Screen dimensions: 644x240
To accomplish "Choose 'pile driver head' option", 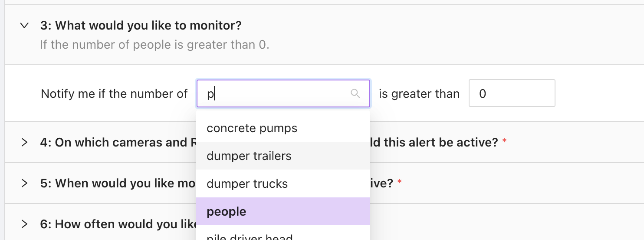I will click(x=250, y=237).
